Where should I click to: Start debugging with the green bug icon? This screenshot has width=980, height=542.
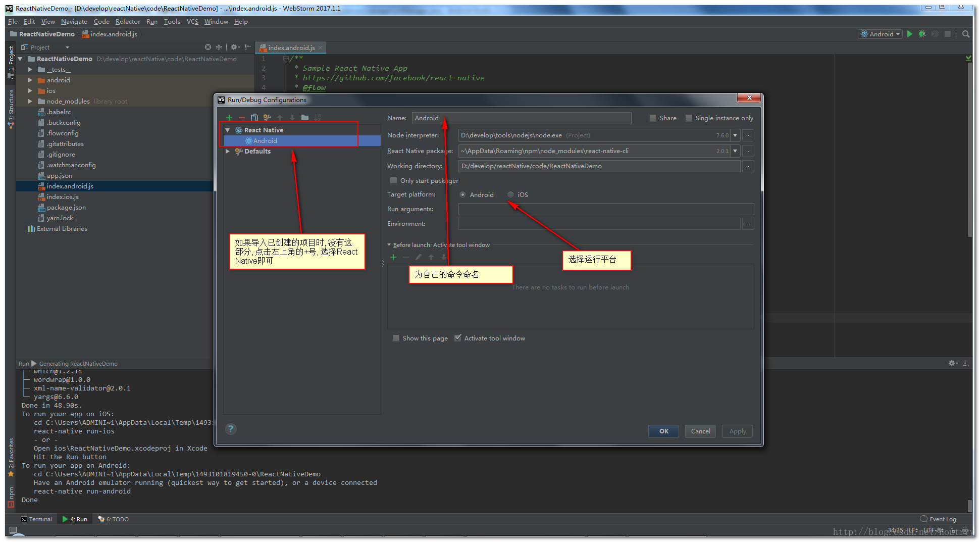coord(922,34)
